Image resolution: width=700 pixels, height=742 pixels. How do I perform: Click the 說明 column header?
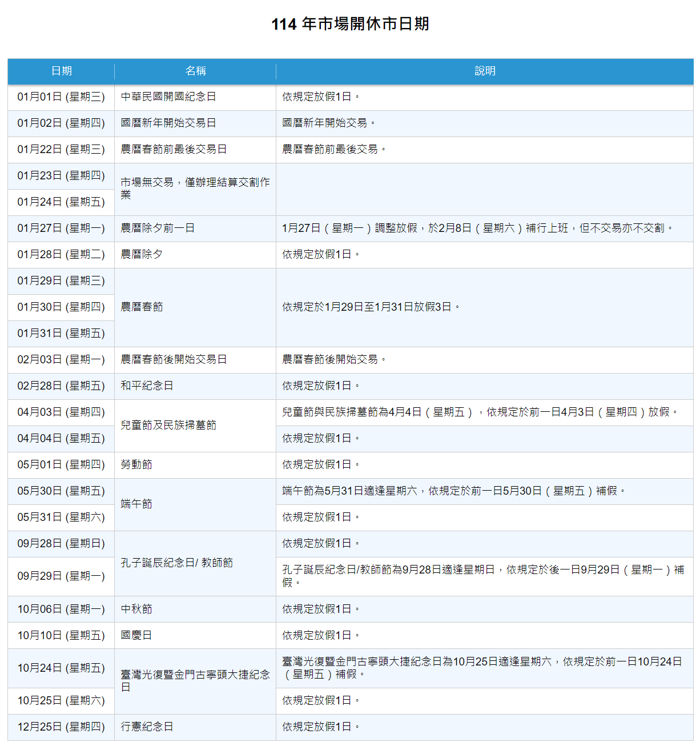pos(485,71)
